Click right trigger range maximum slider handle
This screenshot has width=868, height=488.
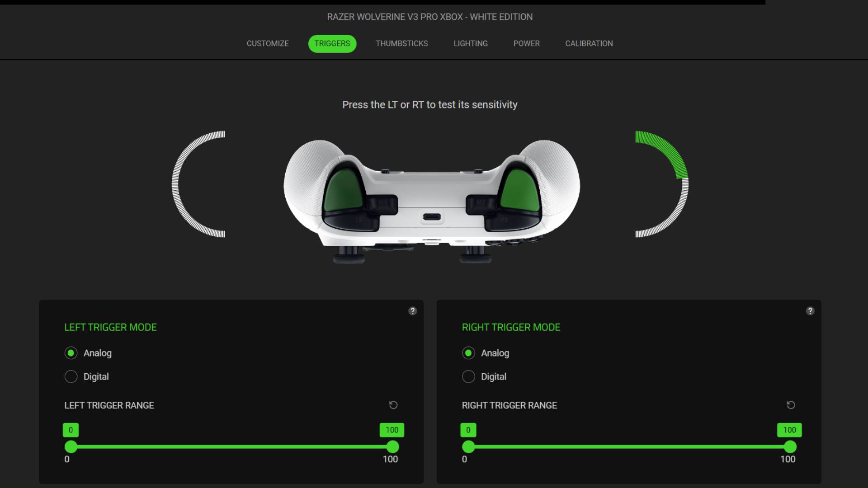click(x=790, y=447)
